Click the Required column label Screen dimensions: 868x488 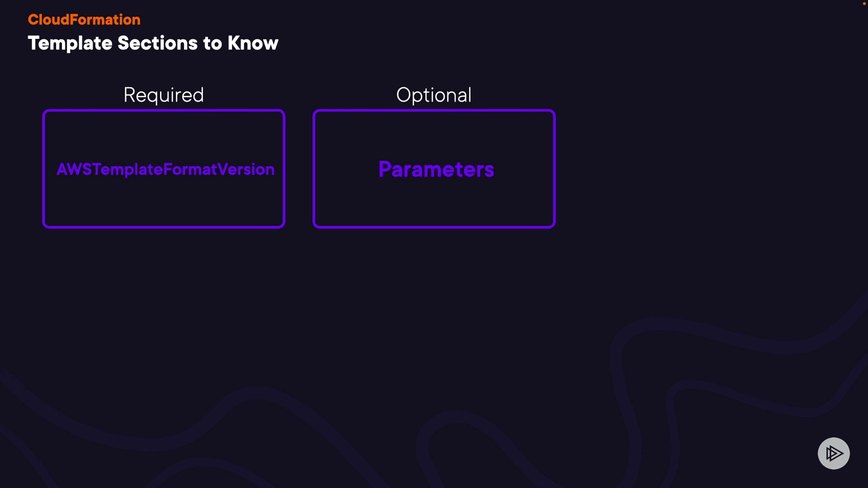(164, 95)
